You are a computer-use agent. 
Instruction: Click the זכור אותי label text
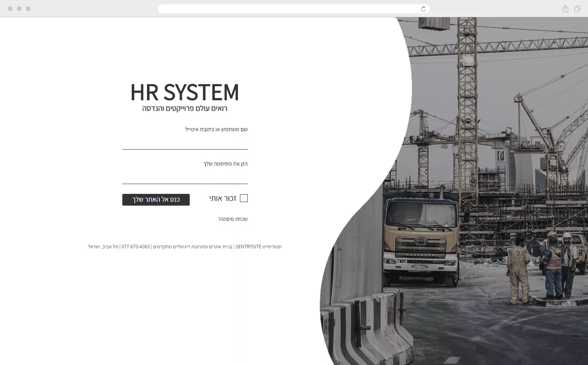click(x=223, y=198)
